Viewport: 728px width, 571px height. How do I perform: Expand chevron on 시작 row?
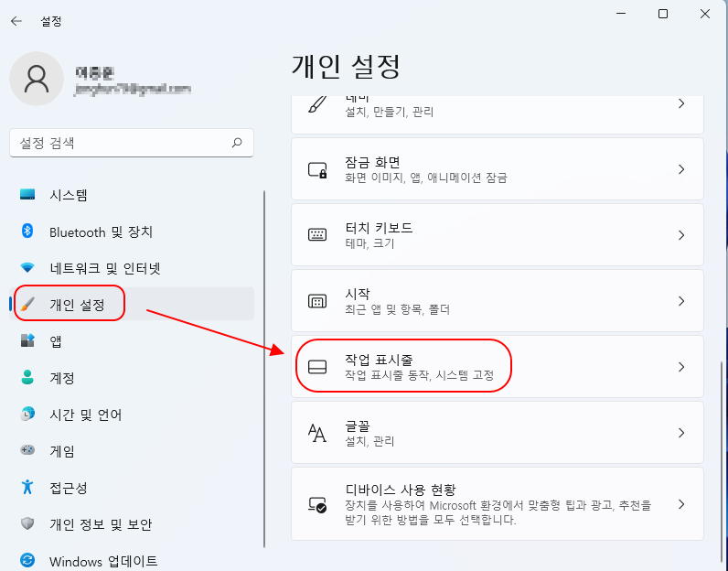[x=681, y=301]
